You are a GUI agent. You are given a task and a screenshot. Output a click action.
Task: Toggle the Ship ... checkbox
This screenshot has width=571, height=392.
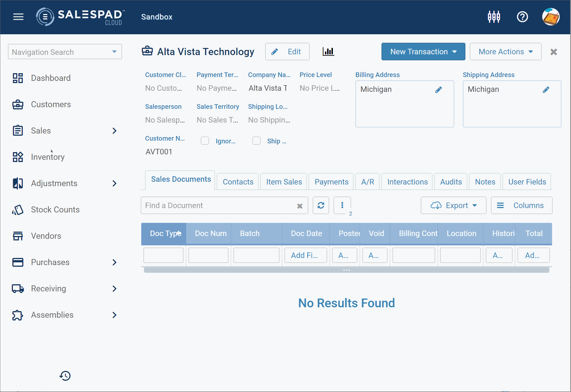pos(256,141)
